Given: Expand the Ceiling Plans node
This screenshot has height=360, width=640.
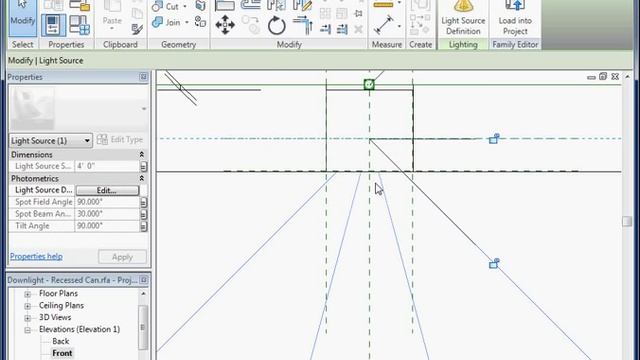Looking at the screenshot, I should tap(27, 306).
